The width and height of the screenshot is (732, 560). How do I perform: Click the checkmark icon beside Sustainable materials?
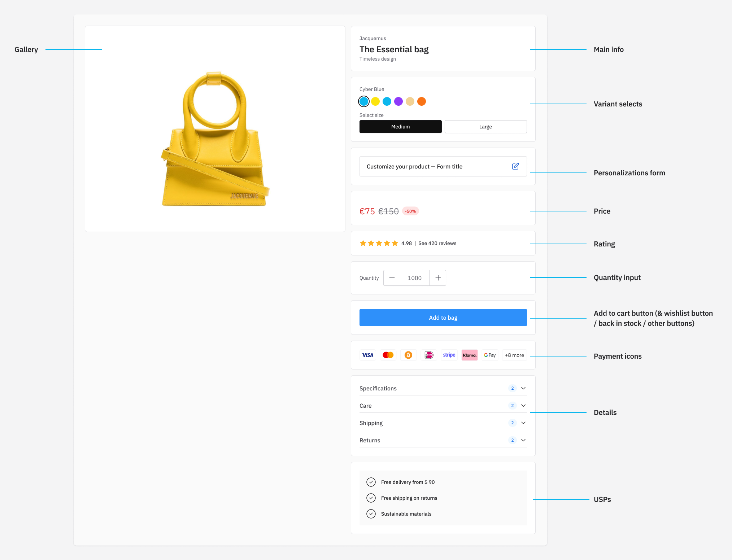[x=371, y=514]
